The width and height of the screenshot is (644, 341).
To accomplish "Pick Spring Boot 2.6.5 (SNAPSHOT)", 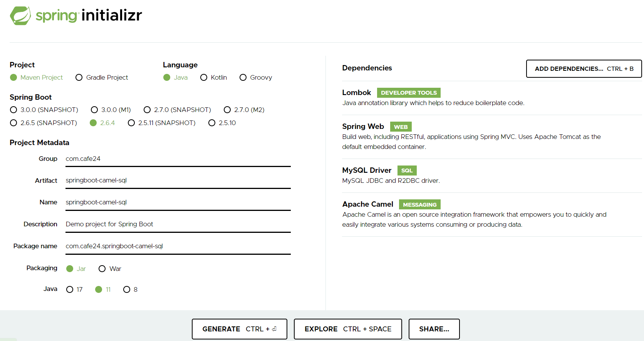I will (x=44, y=123).
